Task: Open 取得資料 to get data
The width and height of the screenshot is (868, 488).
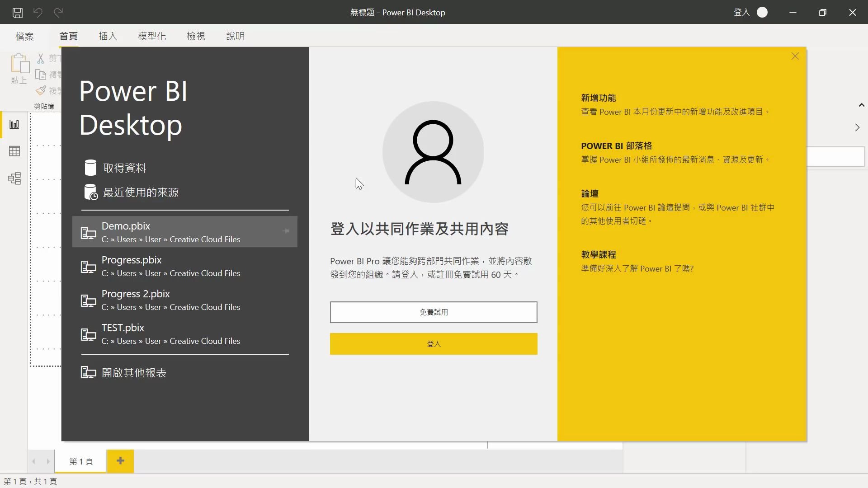Action: [124, 168]
